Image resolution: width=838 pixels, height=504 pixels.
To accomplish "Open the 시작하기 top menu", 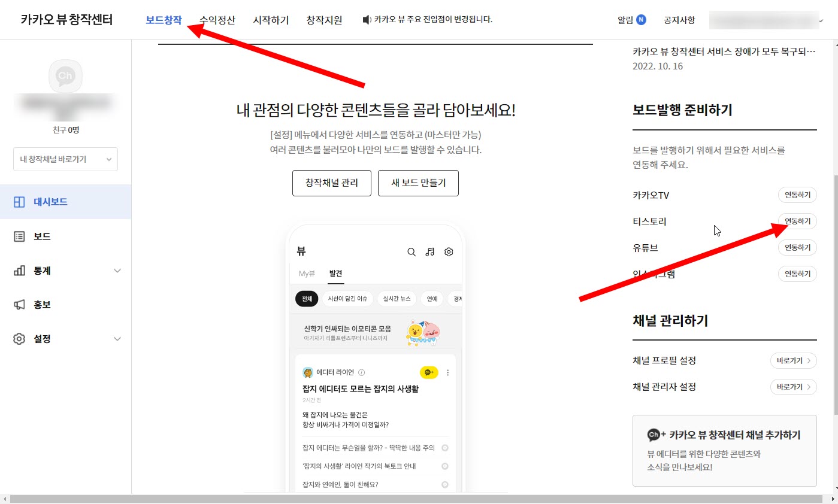I will (x=271, y=20).
